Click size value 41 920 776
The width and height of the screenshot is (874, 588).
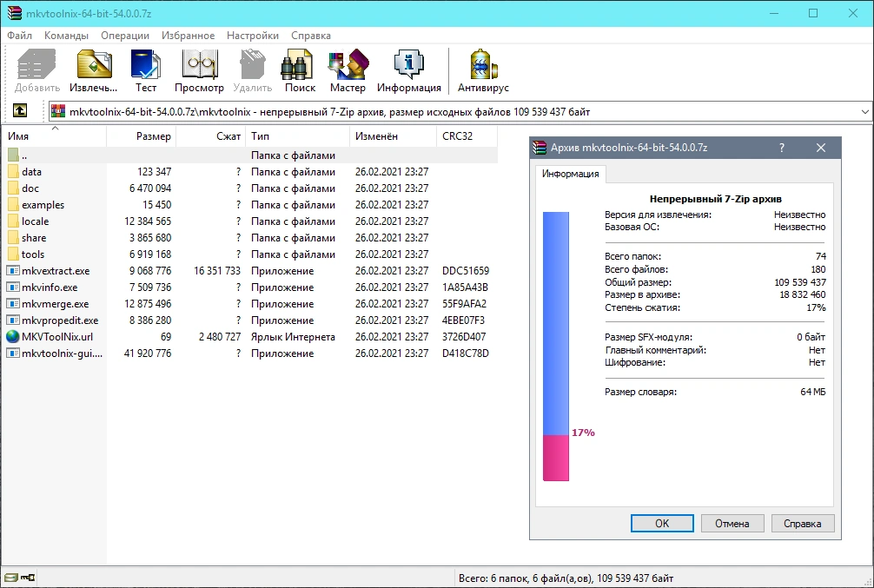click(x=147, y=353)
